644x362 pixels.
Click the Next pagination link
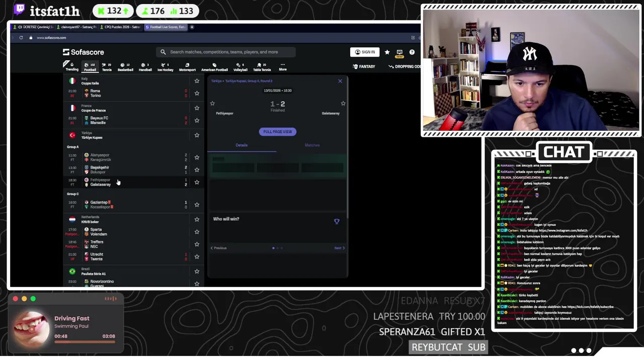click(x=340, y=248)
